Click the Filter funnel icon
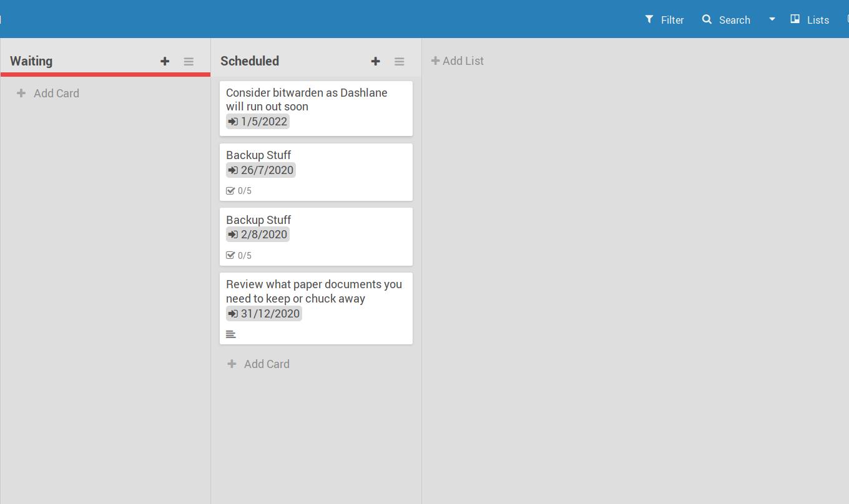This screenshot has height=504, width=849. tap(649, 19)
